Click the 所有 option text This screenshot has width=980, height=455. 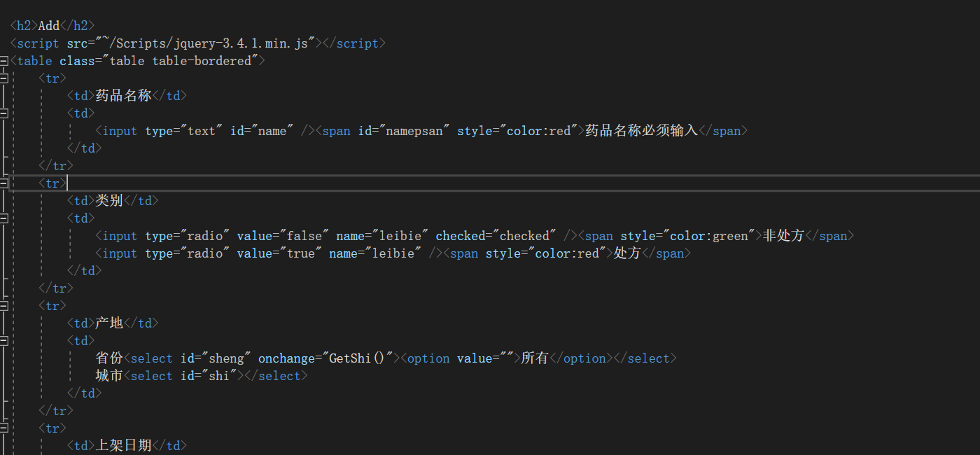pos(535,358)
